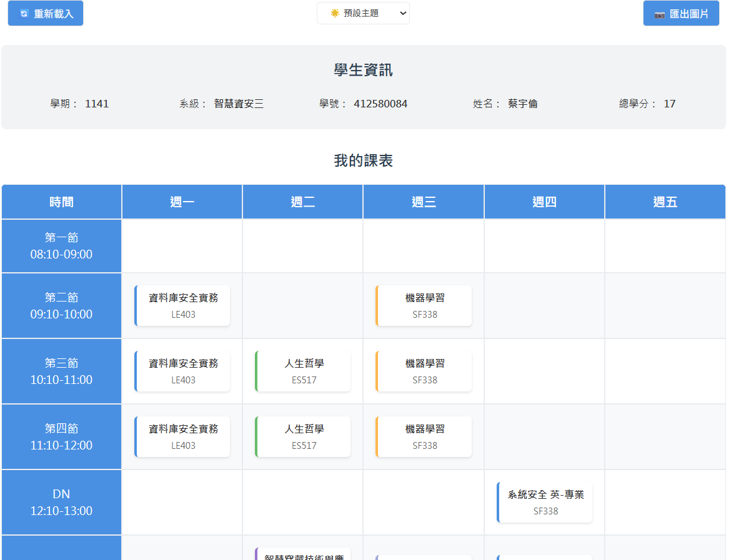Click the 第一節 08:10-09:00 time cell
Image resolution: width=731 pixels, height=560 pixels.
(x=61, y=246)
